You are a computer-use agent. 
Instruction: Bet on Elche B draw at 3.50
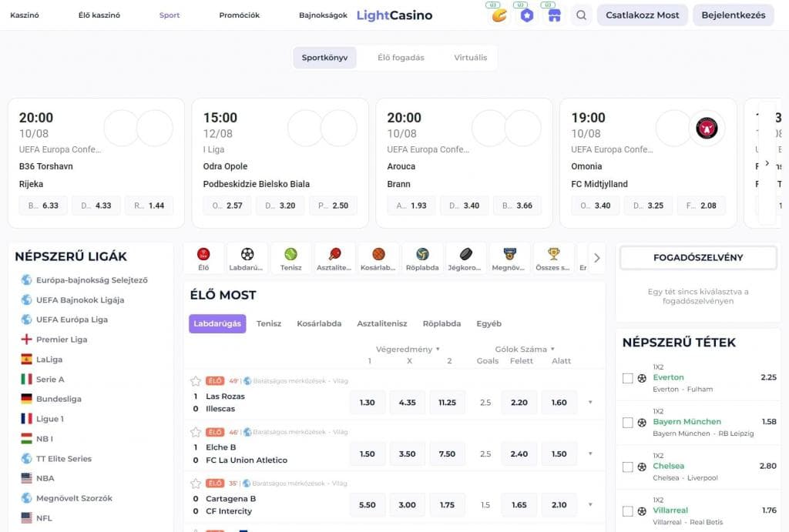pyautogui.click(x=407, y=453)
